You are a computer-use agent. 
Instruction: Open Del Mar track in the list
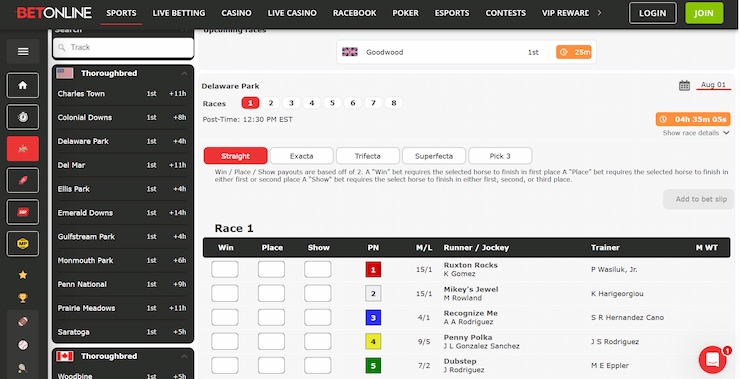point(122,165)
